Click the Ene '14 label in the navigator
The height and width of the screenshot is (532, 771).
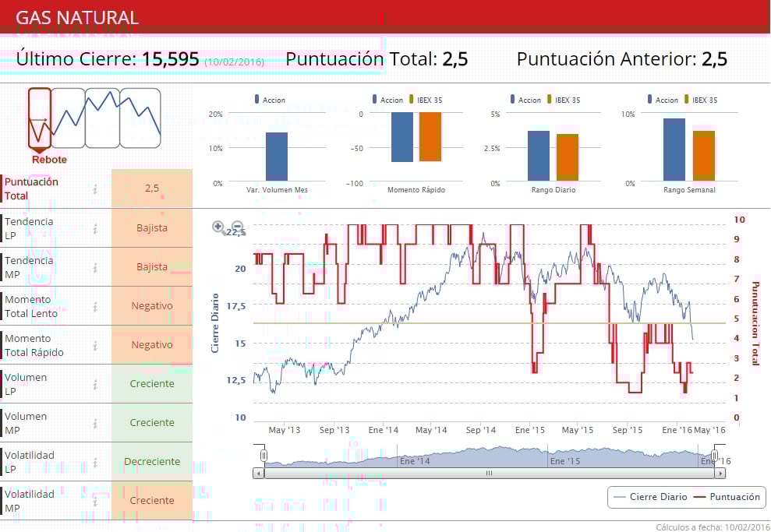click(415, 461)
